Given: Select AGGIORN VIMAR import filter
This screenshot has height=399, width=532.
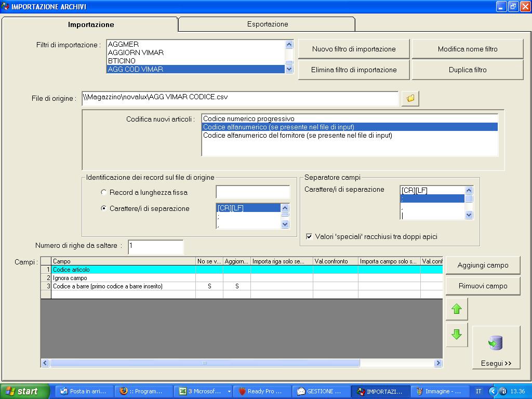Looking at the screenshot, I should tap(196, 52).
